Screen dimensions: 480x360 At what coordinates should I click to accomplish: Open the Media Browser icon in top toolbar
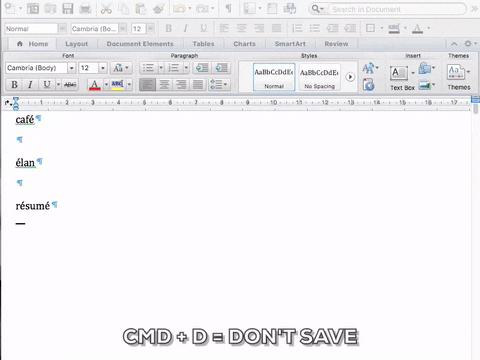click(x=290, y=9)
